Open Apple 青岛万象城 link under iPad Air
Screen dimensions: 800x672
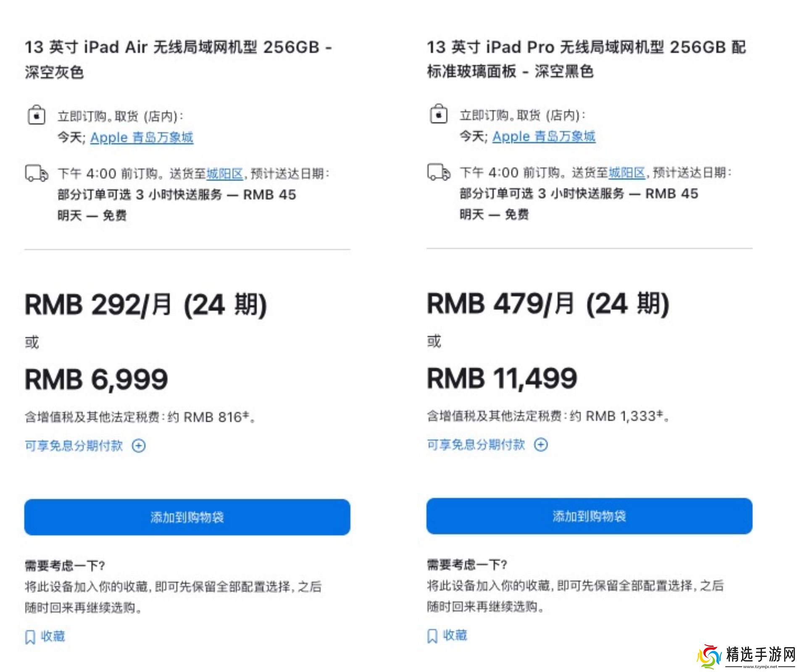pyautogui.click(x=142, y=137)
